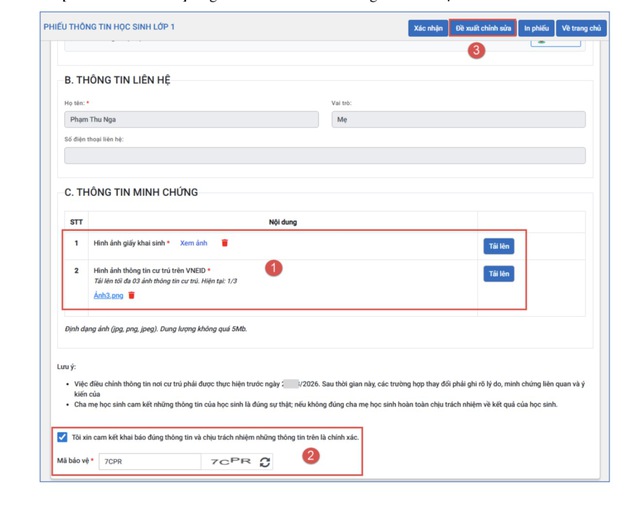640x510 pixels.
Task: Click the Vai trò field showing Mẹ
Action: (x=458, y=119)
